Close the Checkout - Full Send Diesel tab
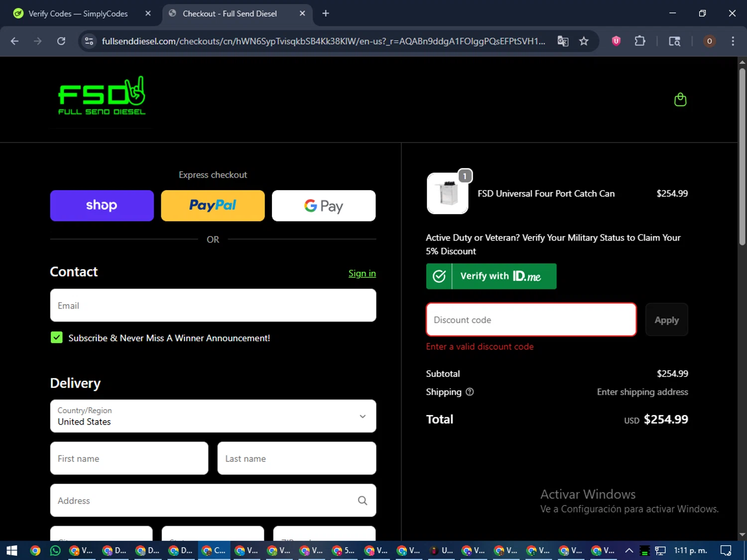This screenshot has height=560, width=747. pos(302,13)
